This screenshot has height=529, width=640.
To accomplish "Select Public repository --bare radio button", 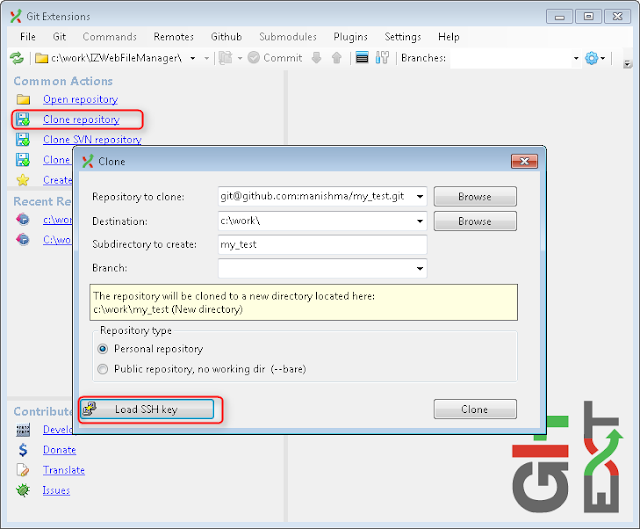I will click(103, 369).
